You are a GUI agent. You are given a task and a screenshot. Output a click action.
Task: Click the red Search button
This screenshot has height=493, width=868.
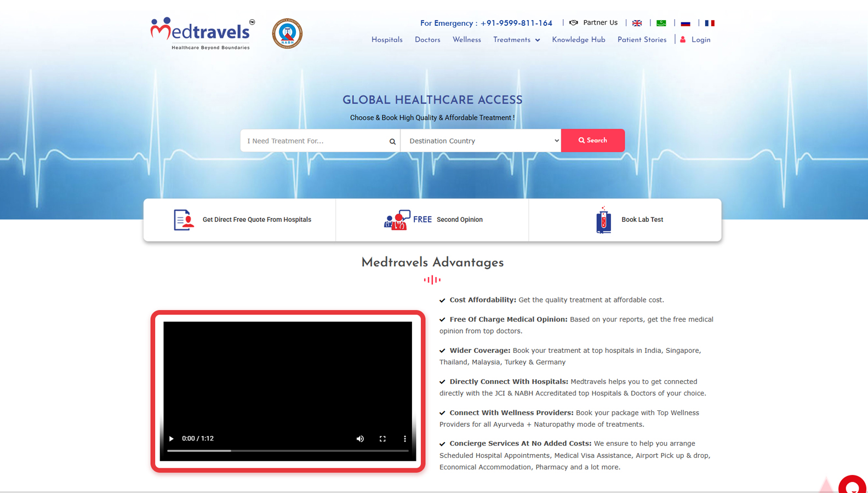point(593,140)
